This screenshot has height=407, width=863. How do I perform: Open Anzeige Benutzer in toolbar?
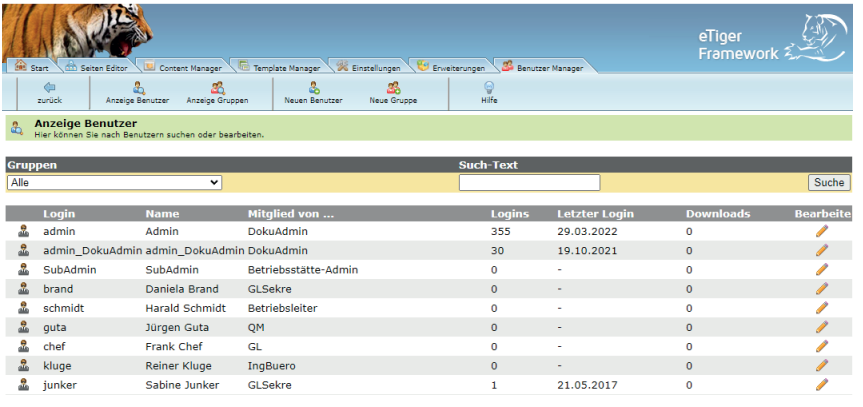click(x=138, y=88)
